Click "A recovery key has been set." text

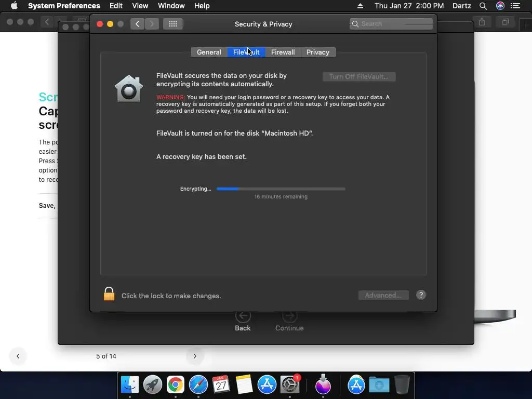click(x=201, y=157)
